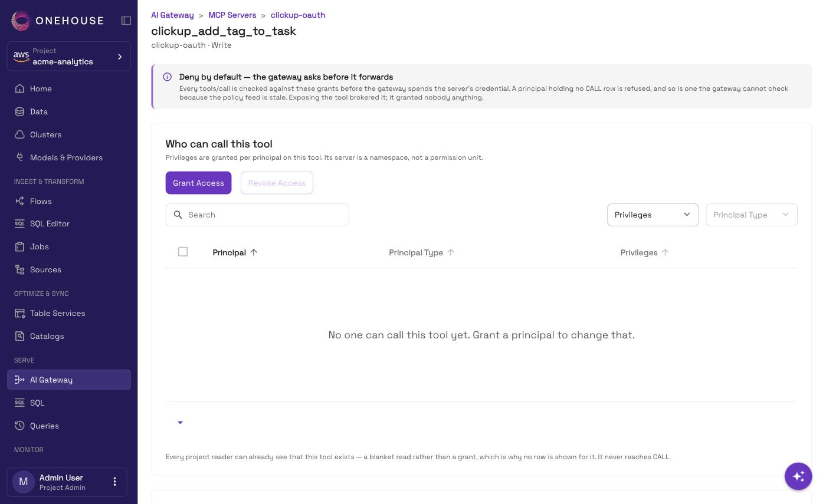Screen dimensions: 826x504
Task: Follow the clickup-oauth breadcrumb link
Action: point(298,15)
